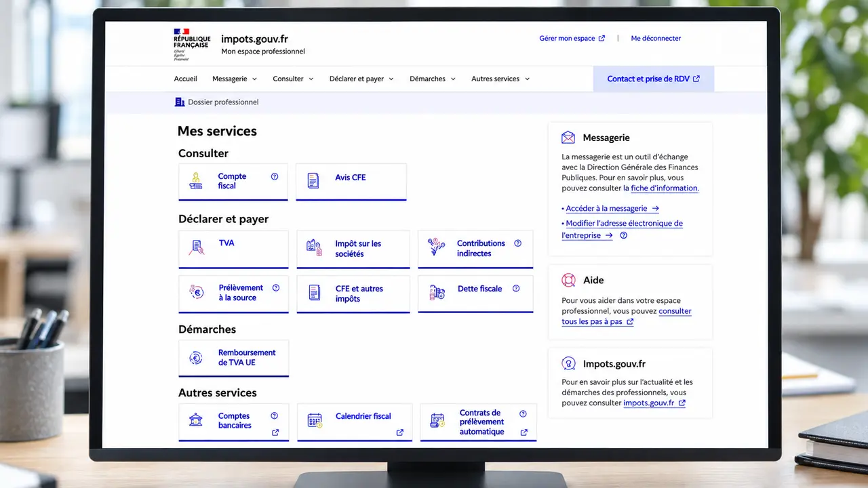This screenshot has width=868, height=488.
Task: Click the Me déconnecter link
Action: 656,39
